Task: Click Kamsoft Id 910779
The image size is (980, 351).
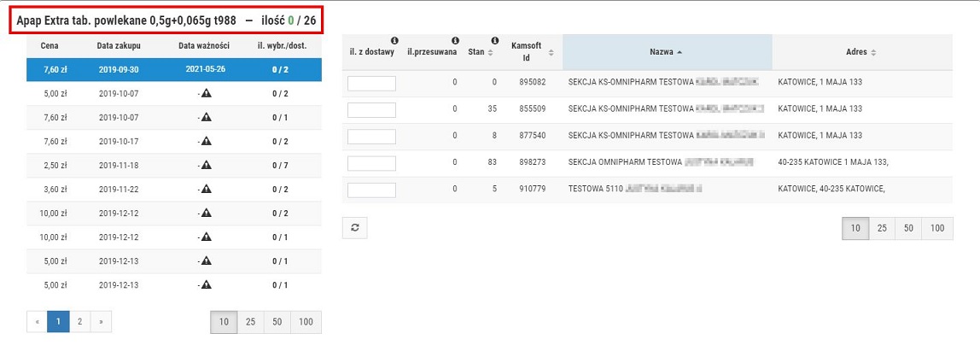Action: pyautogui.click(x=533, y=189)
